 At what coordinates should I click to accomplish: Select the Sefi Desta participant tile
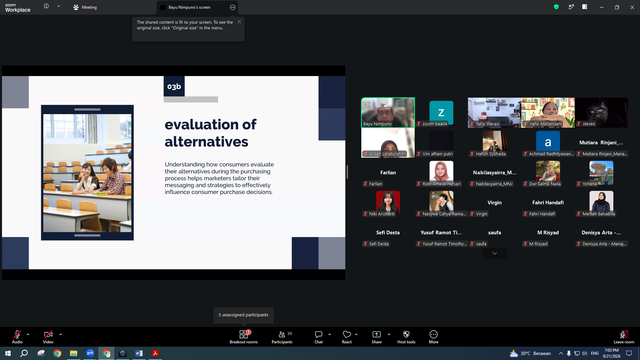[388, 233]
